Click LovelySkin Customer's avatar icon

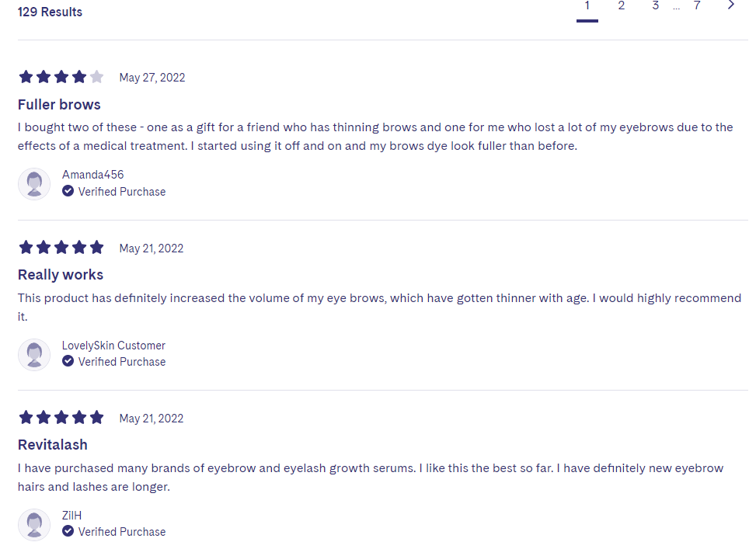34,354
